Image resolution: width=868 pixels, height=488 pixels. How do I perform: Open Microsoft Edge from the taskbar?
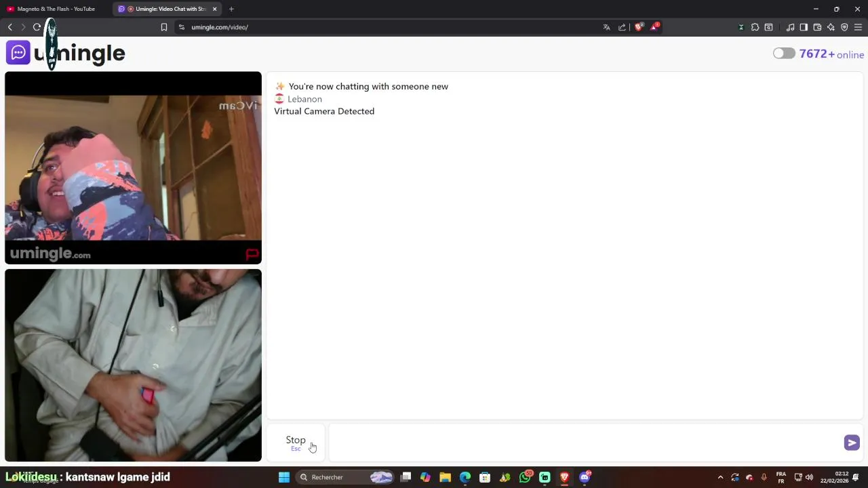(465, 477)
